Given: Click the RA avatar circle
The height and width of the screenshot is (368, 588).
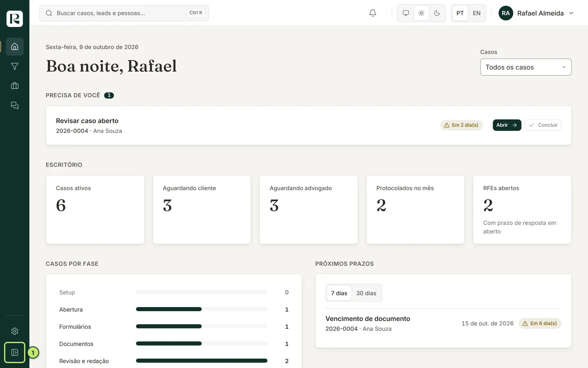Looking at the screenshot, I should click(506, 13).
